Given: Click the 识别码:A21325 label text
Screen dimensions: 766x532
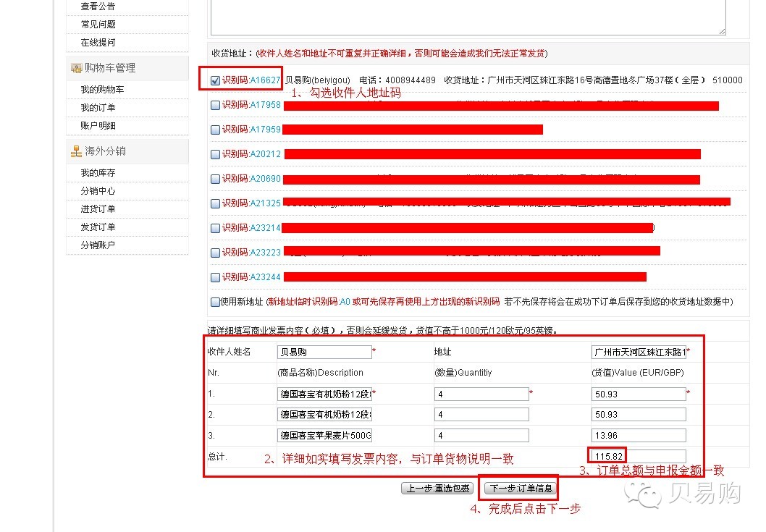Looking at the screenshot, I should coord(251,203).
